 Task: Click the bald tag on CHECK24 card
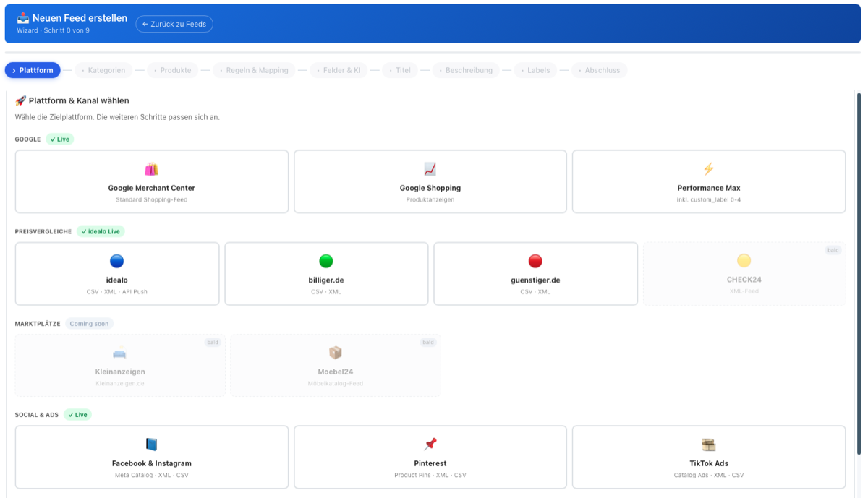pos(833,250)
